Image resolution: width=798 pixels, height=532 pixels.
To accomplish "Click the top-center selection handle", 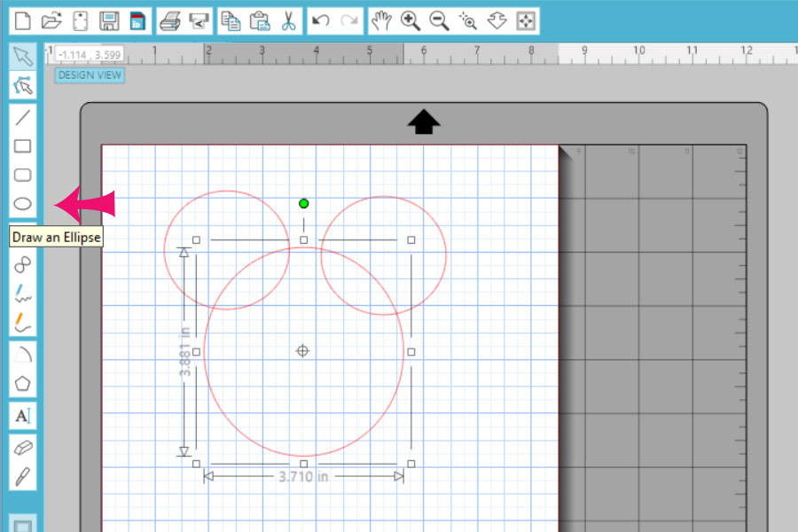I will (x=304, y=239).
